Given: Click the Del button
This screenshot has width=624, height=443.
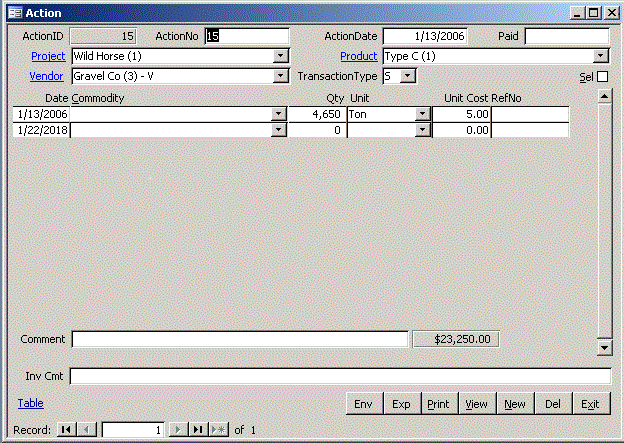Looking at the screenshot, I should coord(553,404).
